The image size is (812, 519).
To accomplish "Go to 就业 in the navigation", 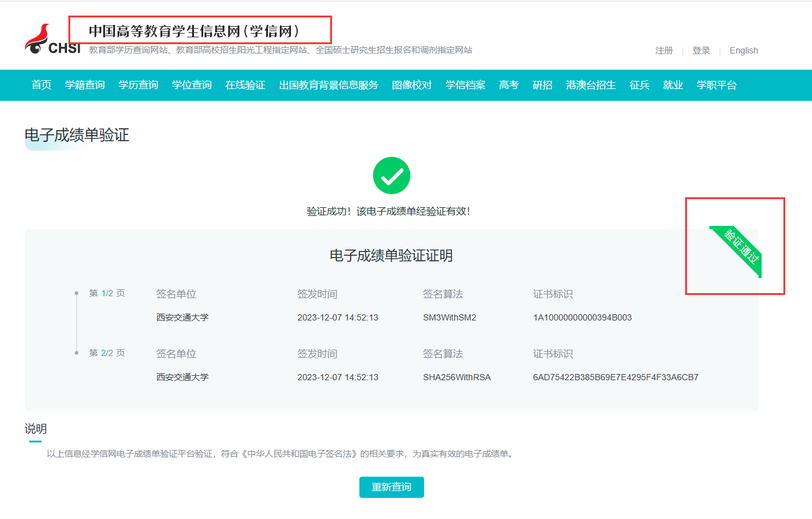I will 673,85.
